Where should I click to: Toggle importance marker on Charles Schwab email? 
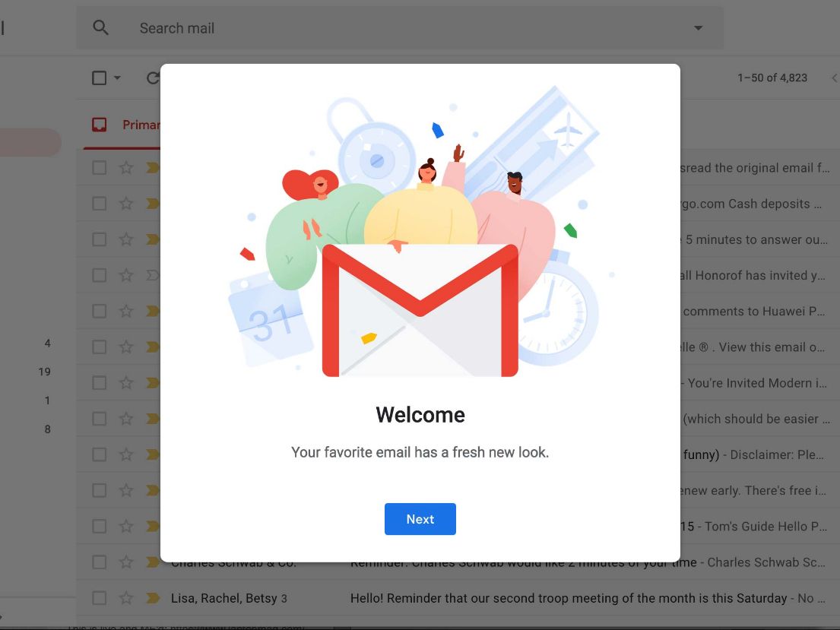coord(154,562)
